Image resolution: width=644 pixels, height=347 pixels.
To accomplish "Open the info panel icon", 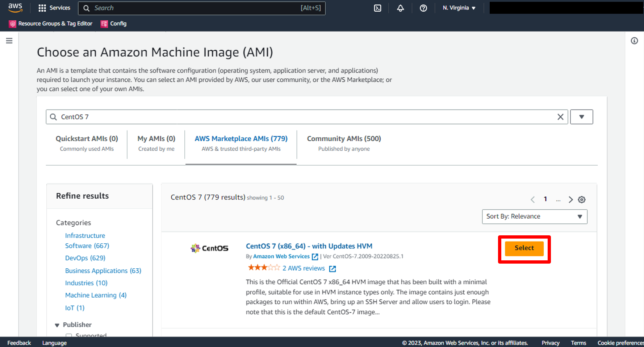I will pos(634,41).
